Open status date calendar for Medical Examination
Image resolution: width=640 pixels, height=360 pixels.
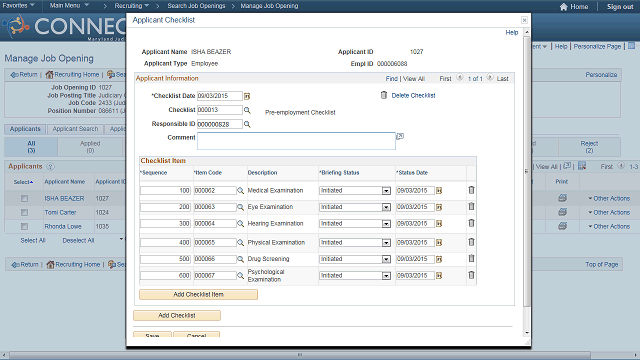[439, 191]
